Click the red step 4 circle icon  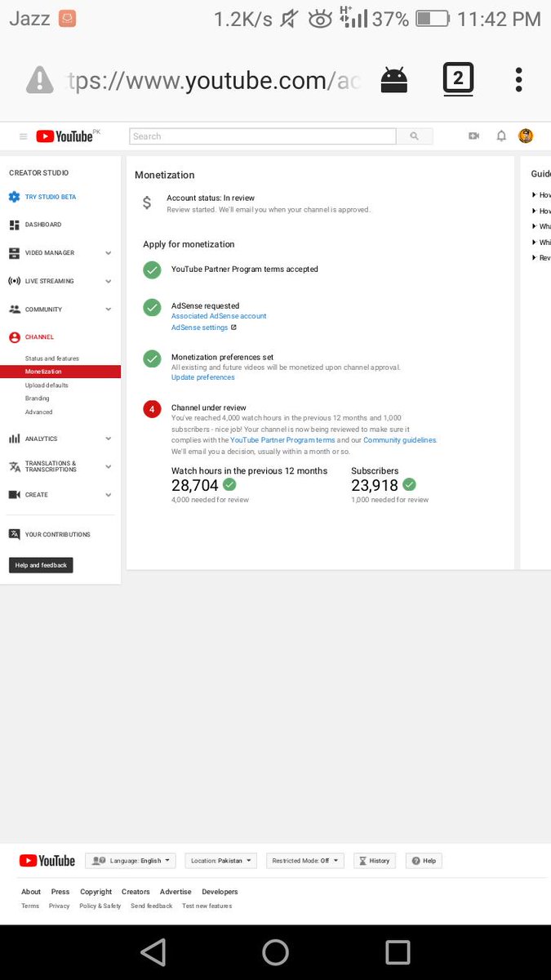point(152,408)
